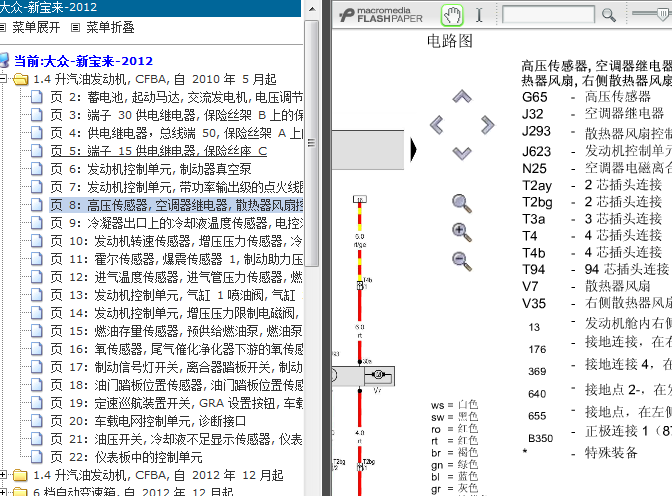Click the zoom out minus magnifier
The width and height of the screenshot is (672, 496).
462,261
